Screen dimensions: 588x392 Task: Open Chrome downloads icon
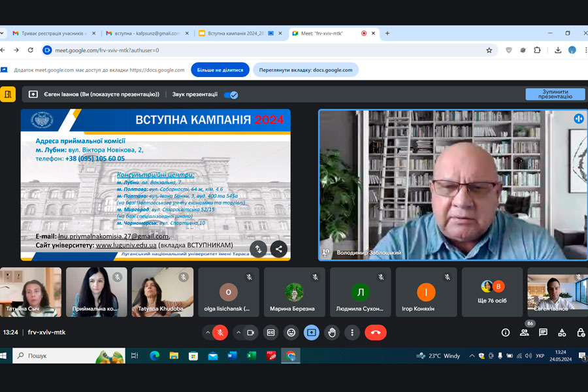tap(558, 50)
